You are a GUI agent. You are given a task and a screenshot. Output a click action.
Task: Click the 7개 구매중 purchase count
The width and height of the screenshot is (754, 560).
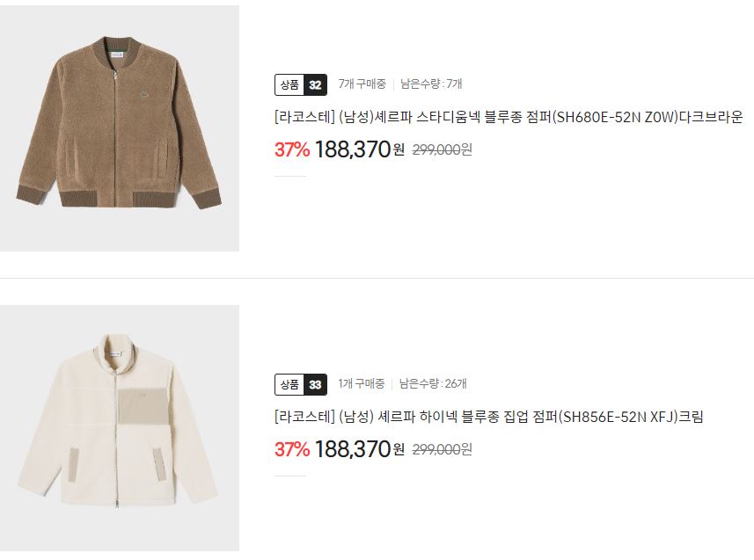pyautogui.click(x=362, y=84)
